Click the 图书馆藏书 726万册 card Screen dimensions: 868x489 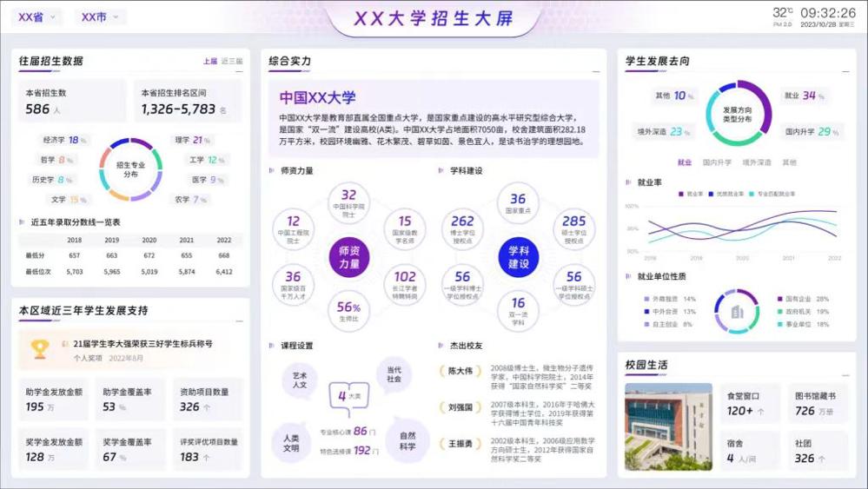pos(818,404)
